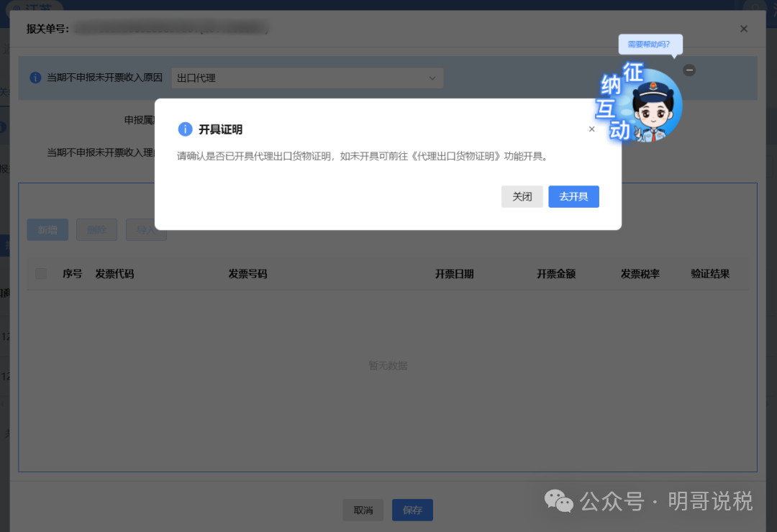Close the 报关单号 detail window

click(743, 29)
